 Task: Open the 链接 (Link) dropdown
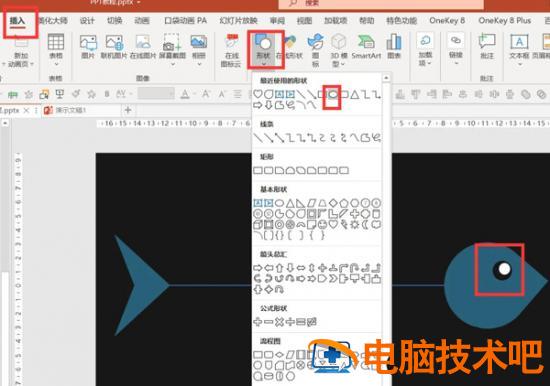tap(456, 49)
